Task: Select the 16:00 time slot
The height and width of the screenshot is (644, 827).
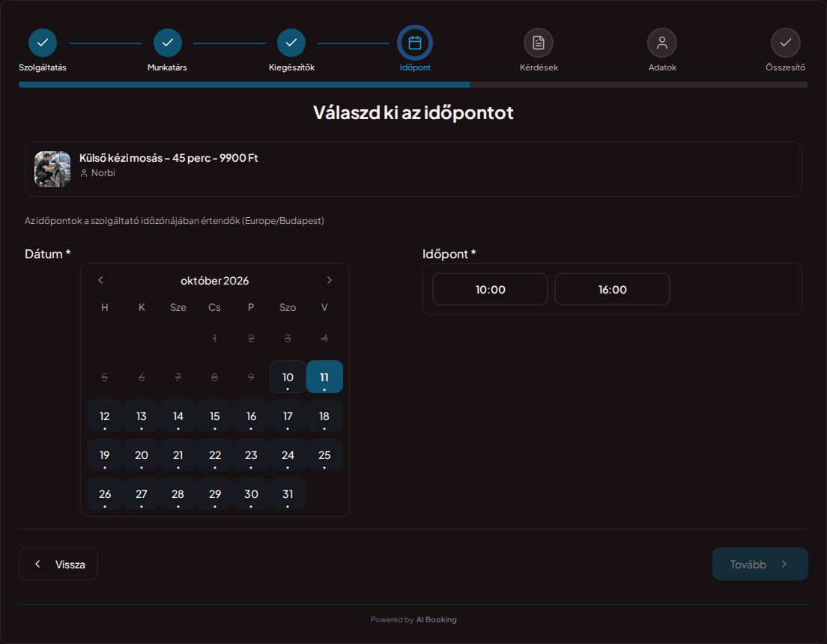Action: (612, 289)
